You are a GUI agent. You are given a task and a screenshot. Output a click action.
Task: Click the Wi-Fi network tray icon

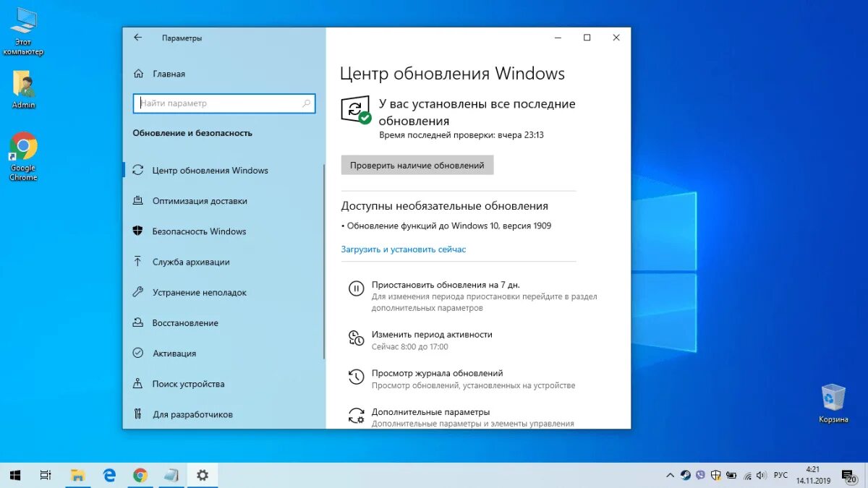click(746, 475)
